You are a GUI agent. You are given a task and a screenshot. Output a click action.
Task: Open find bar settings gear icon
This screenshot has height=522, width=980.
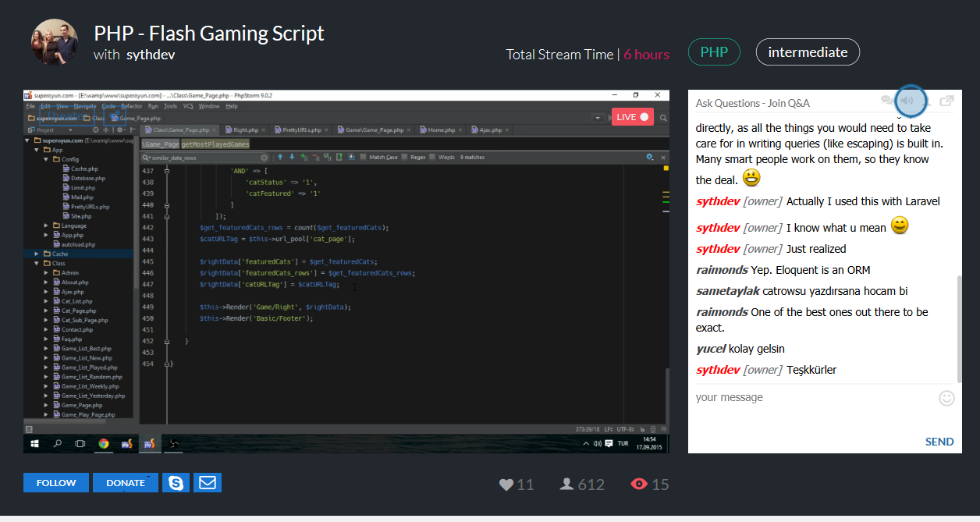(x=650, y=157)
